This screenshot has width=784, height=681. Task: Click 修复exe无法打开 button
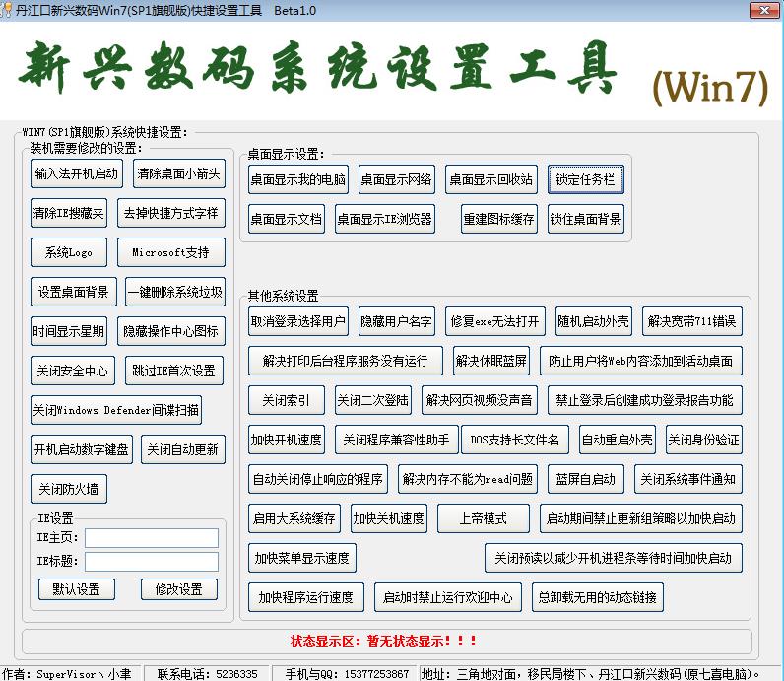coord(495,321)
